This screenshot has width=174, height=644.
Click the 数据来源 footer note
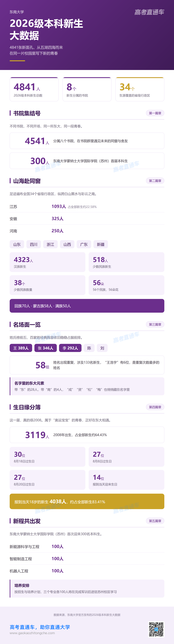(87, 614)
